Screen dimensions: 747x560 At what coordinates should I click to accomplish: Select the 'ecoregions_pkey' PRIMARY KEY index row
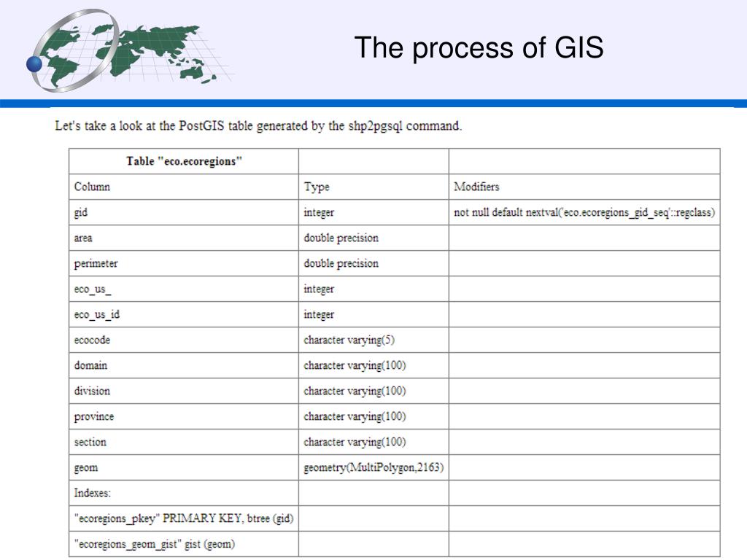coord(184,518)
